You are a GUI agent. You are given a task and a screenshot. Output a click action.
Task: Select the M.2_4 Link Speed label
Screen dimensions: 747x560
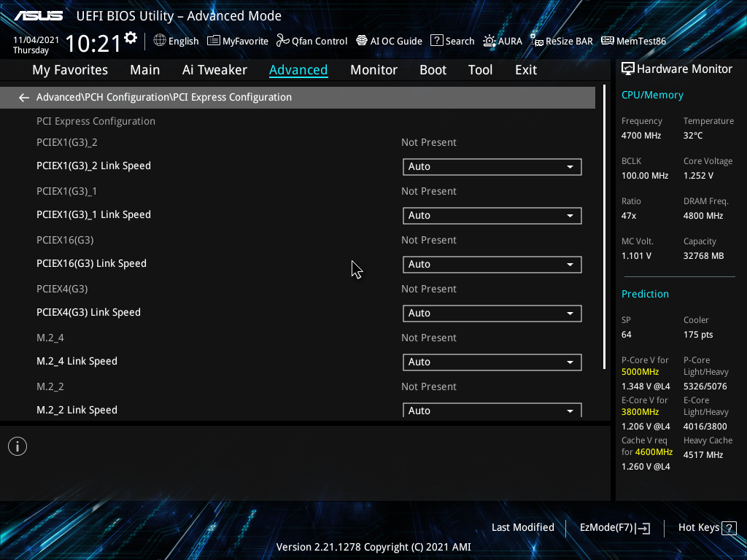(77, 361)
